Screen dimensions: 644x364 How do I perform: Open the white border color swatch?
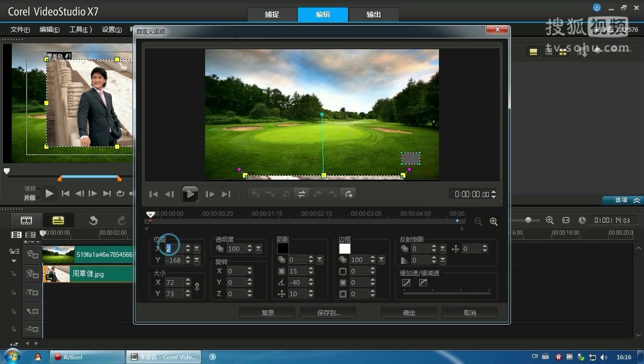[x=345, y=248]
